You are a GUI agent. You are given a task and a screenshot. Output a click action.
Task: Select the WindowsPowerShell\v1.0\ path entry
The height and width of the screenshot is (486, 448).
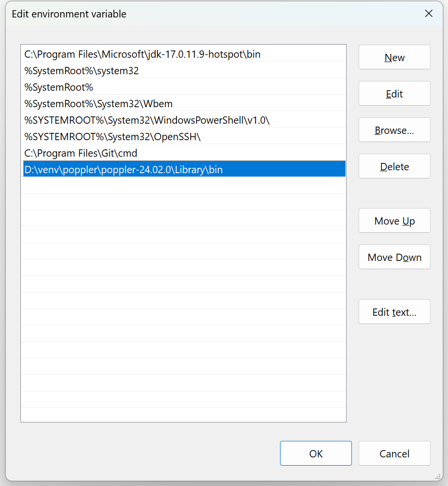pyautogui.click(x=147, y=120)
